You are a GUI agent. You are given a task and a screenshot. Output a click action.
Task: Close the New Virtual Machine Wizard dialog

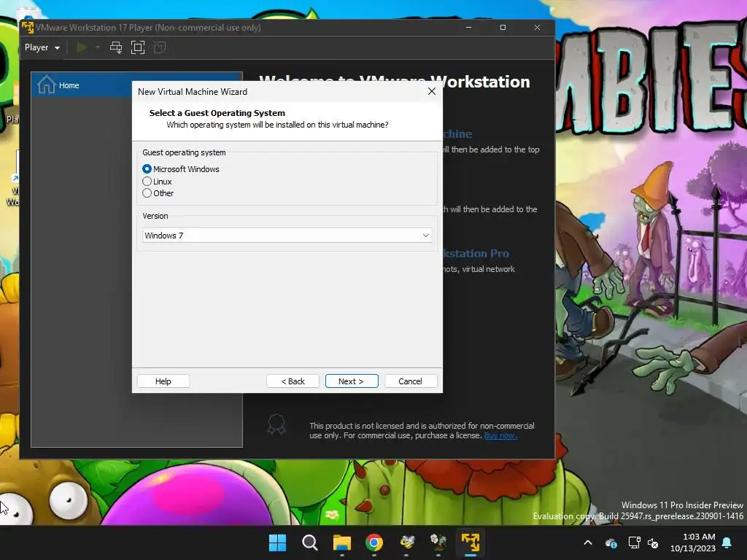point(432,91)
